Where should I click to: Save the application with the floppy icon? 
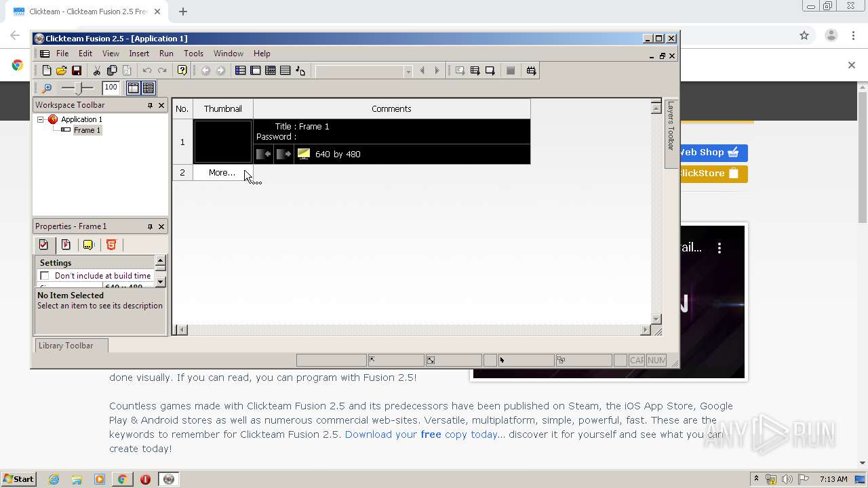(77, 70)
